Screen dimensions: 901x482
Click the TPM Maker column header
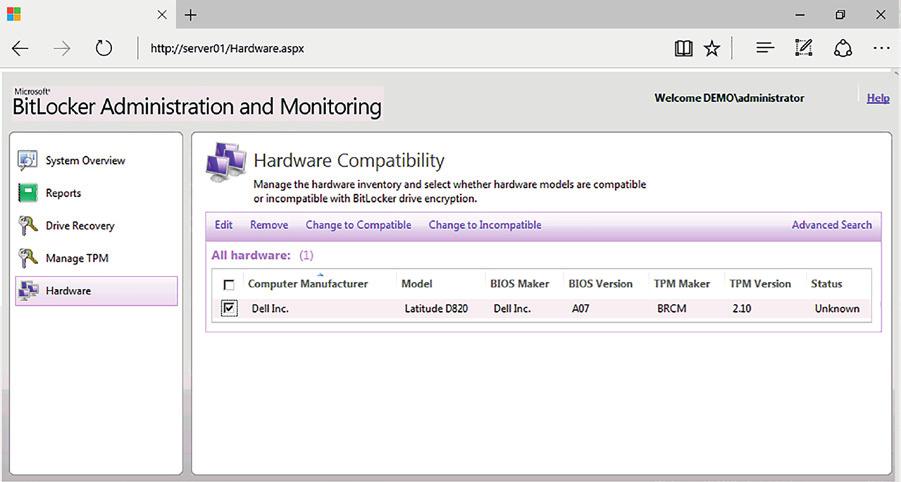681,283
